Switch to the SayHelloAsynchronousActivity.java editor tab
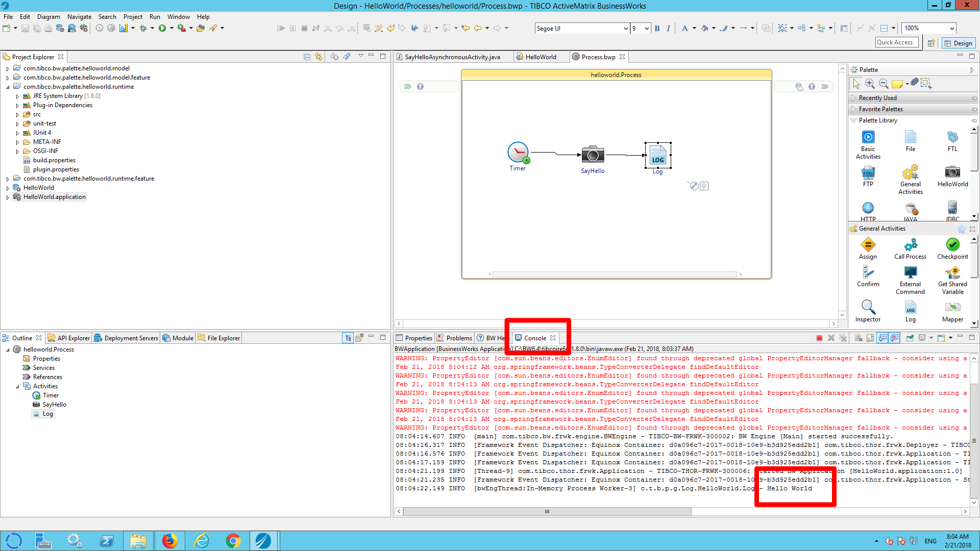Viewport: 980px width, 551px height. (452, 57)
